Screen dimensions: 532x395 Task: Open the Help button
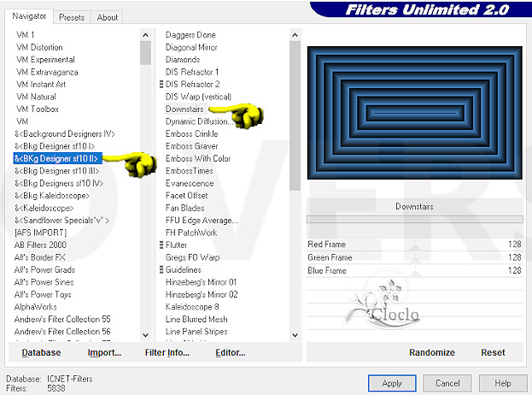point(502,382)
